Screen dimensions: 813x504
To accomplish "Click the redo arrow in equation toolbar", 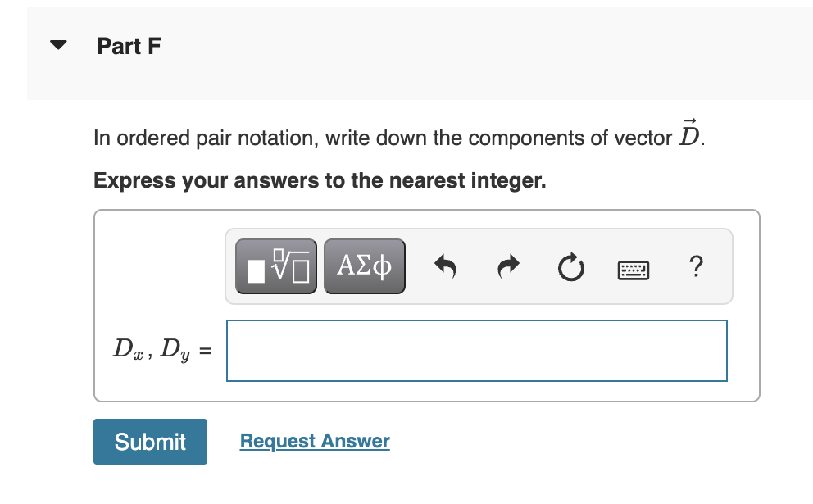I will tap(507, 266).
